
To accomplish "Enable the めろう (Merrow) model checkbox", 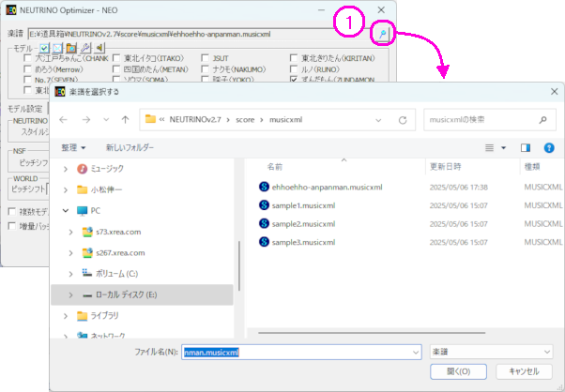I will tap(27, 68).
